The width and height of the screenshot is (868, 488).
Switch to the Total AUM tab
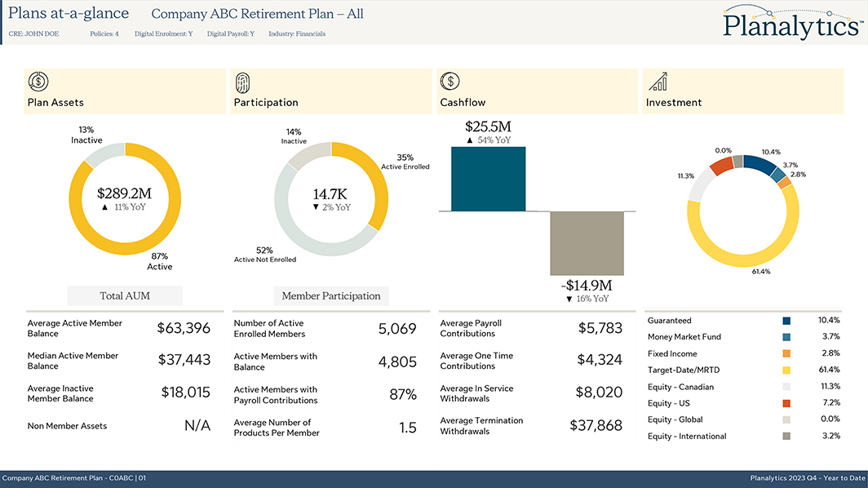coord(125,295)
